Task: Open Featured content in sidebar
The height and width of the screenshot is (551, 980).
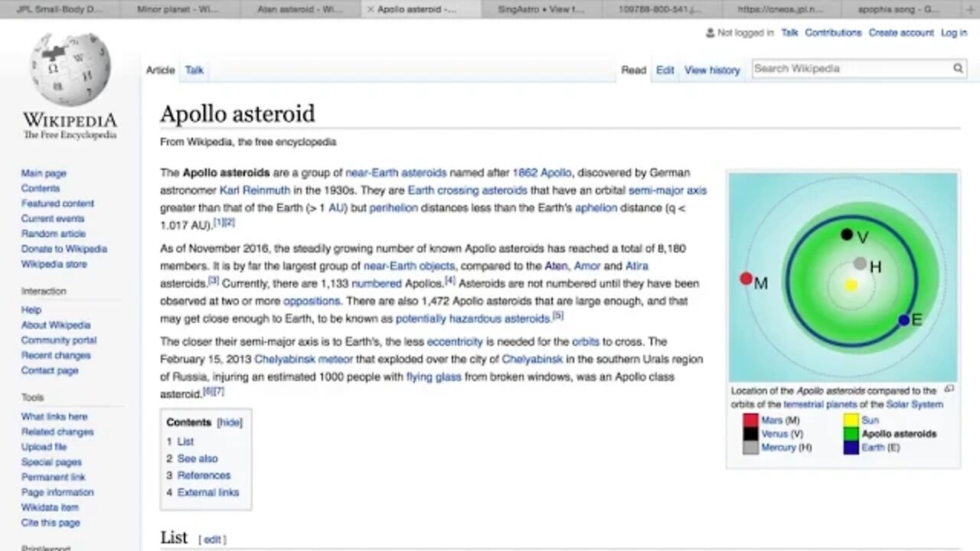Action: [57, 204]
